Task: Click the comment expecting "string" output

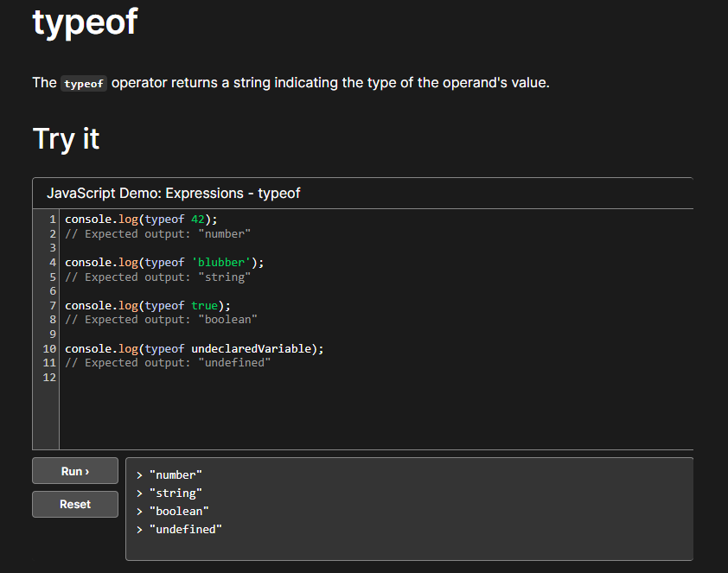Action: tap(157, 277)
